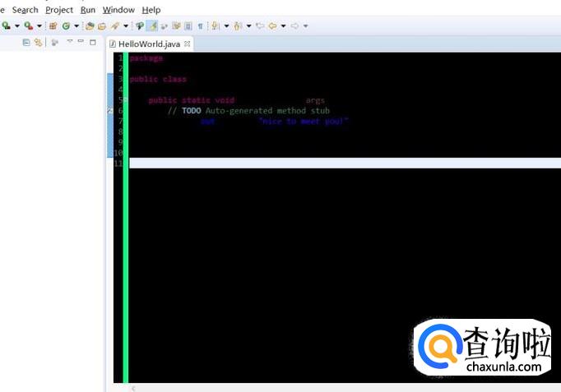The height and width of the screenshot is (392, 561).
Task: Click the New Java Class icon
Action: 66,25
